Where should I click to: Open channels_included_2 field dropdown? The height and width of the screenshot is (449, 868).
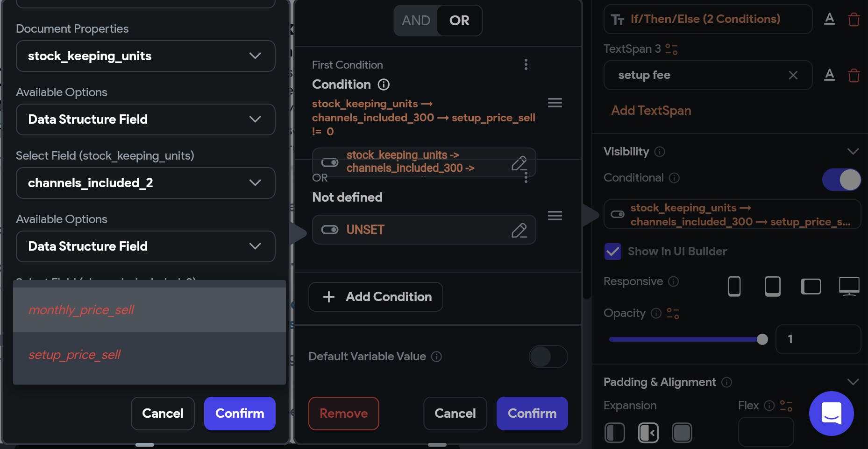pyautogui.click(x=145, y=183)
